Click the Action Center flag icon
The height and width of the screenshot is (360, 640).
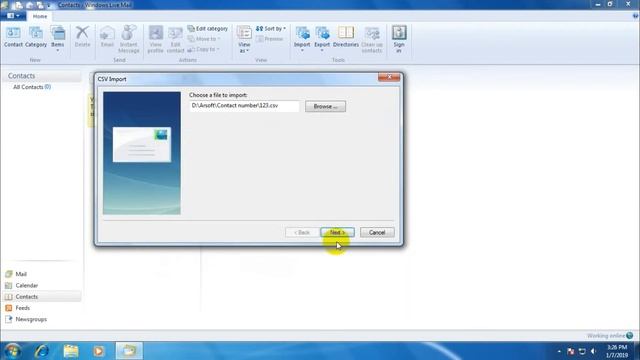[x=571, y=351]
